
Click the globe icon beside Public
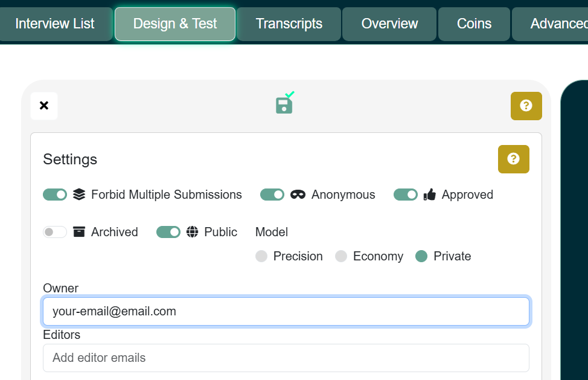pyautogui.click(x=193, y=232)
